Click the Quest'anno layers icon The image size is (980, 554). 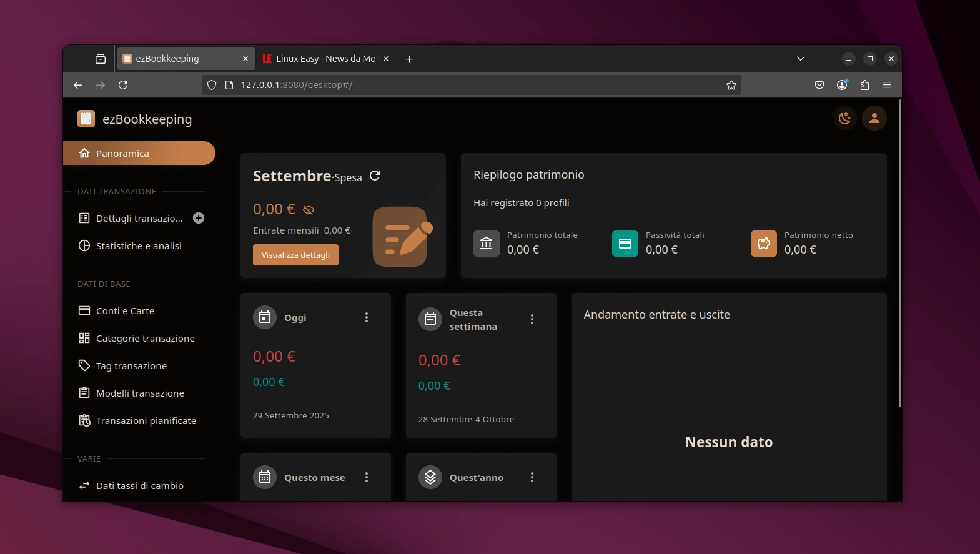pos(430,477)
